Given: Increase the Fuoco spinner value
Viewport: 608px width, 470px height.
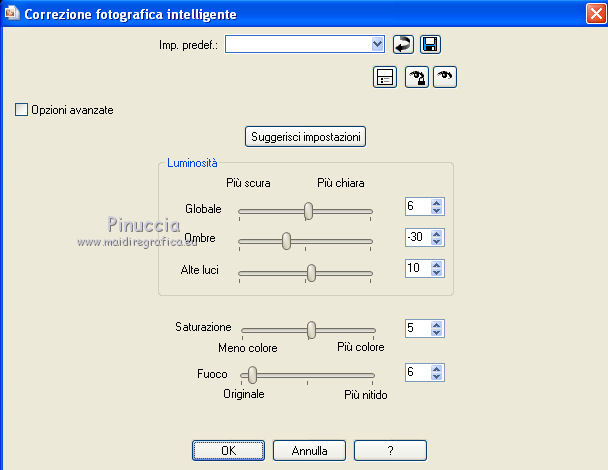Looking at the screenshot, I should coord(436,368).
